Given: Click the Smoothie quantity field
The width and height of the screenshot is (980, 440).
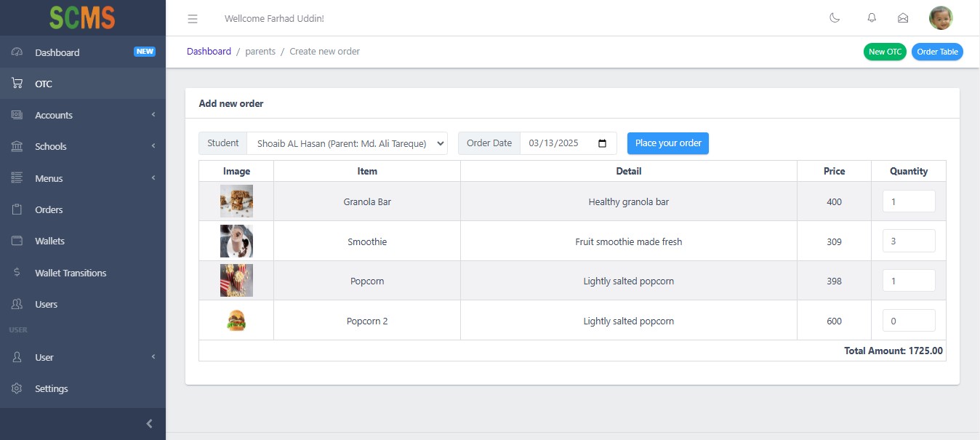Looking at the screenshot, I should click(x=908, y=241).
